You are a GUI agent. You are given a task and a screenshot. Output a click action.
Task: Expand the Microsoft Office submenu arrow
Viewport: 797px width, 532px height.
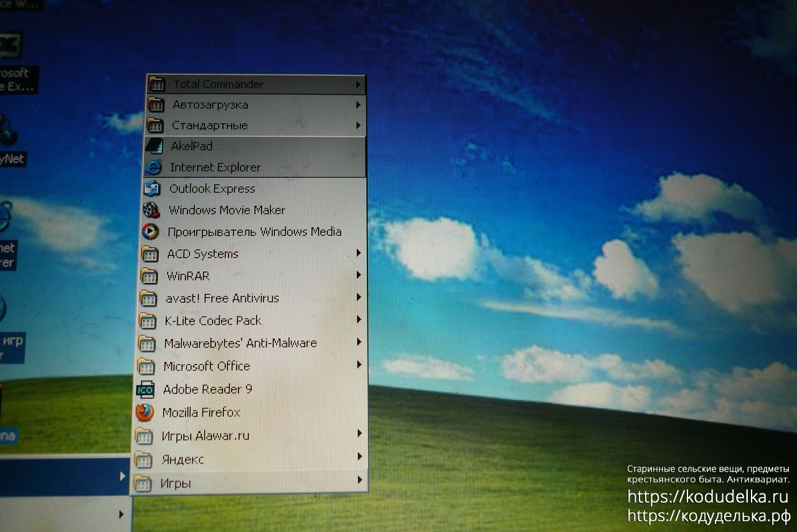coord(359,365)
